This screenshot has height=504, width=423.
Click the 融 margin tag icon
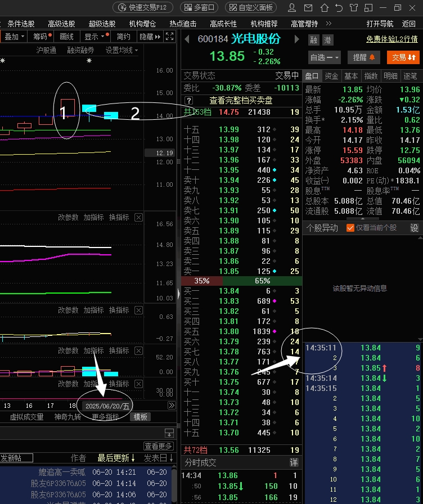(x=313, y=40)
